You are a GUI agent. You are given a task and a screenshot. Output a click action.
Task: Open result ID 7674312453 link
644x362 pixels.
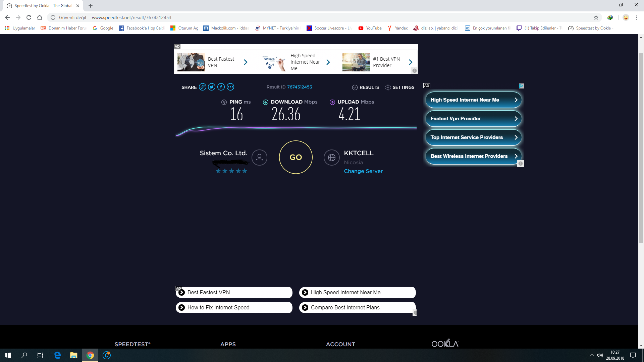(x=300, y=87)
